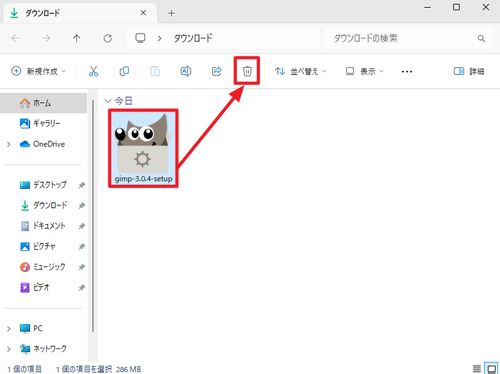
Task: Open the 表示 view dropdown
Action: coord(364,71)
